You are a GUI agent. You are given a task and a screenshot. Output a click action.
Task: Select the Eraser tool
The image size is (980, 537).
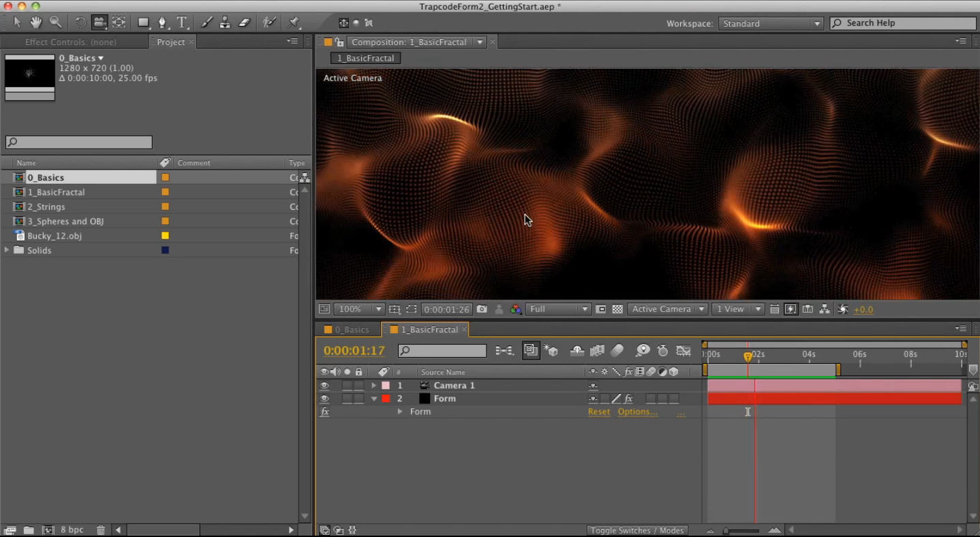244,22
